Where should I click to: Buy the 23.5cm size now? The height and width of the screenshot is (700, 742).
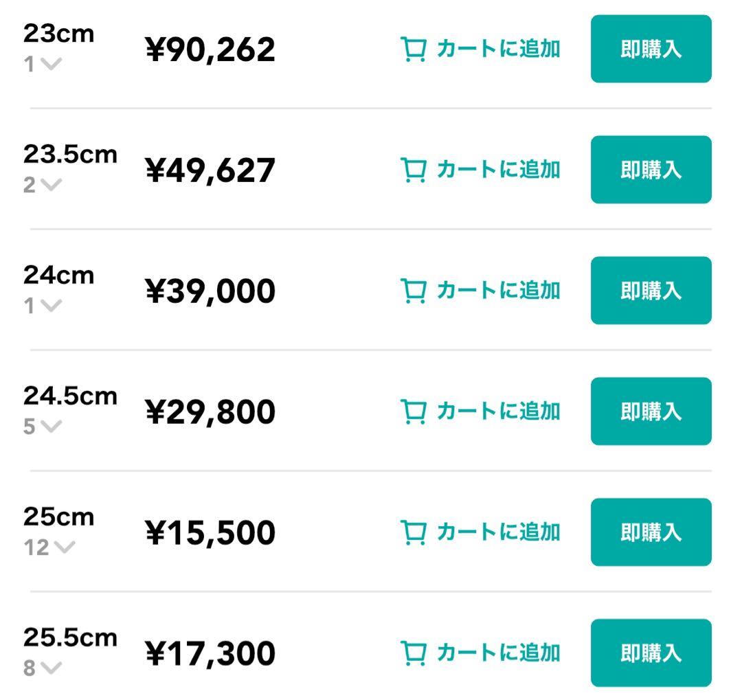(x=651, y=170)
